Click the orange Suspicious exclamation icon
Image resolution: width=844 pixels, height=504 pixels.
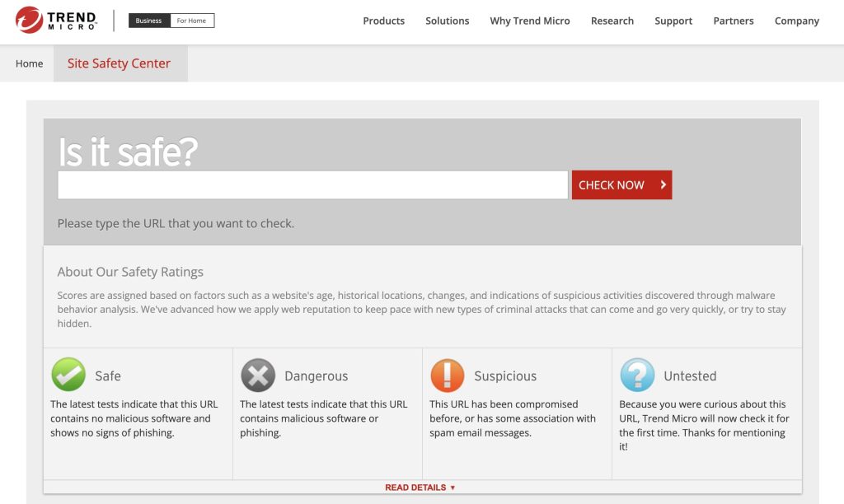(448, 375)
